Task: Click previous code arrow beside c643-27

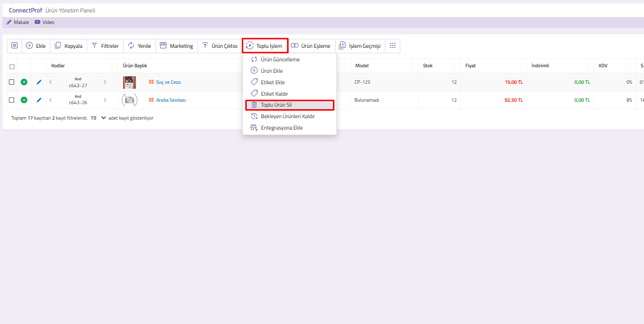Action: (x=50, y=82)
